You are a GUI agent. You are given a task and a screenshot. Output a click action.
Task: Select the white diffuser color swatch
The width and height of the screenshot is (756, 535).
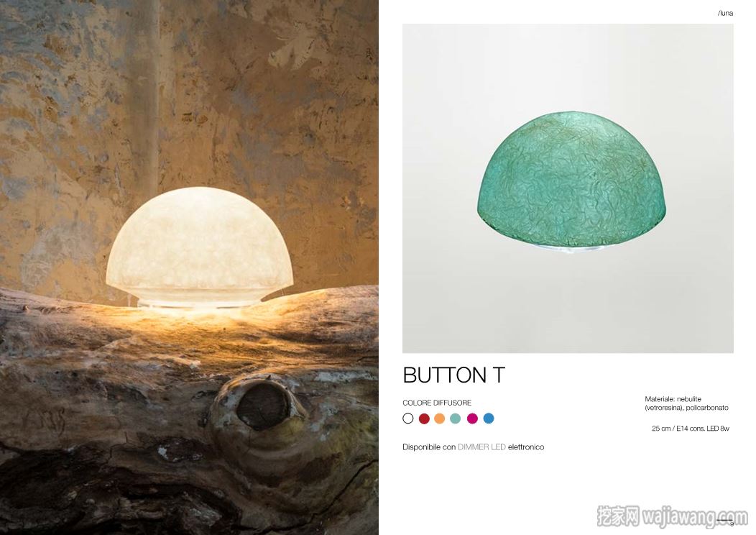408,419
